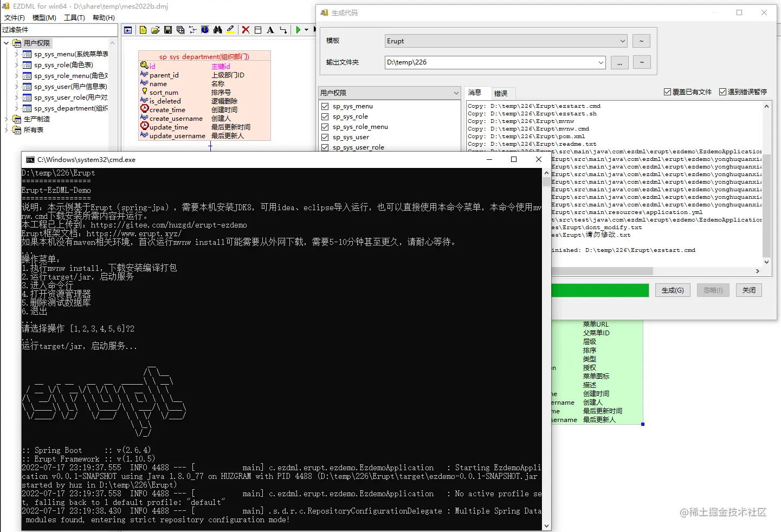The height and width of the screenshot is (532, 781).
Task: Open the 工具(T) menu
Action: tap(74, 18)
